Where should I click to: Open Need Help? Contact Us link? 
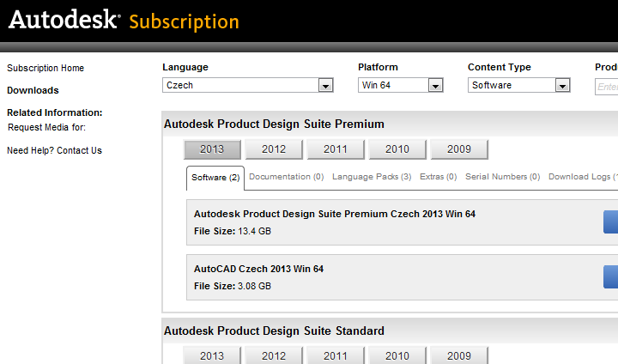tap(54, 150)
